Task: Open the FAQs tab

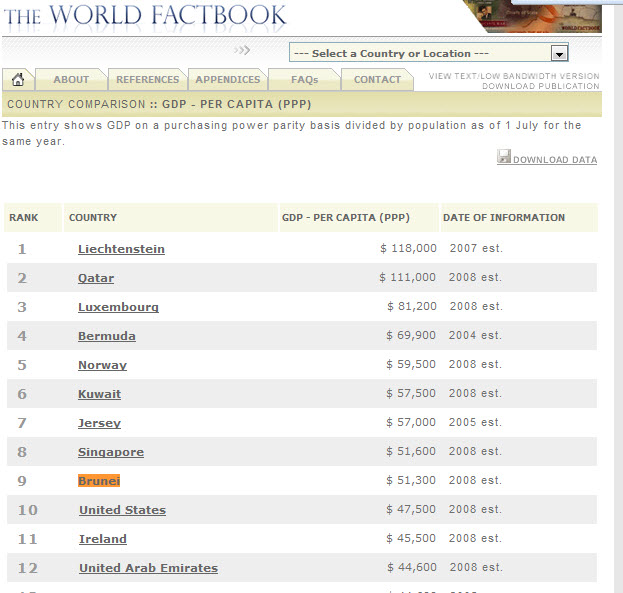Action: pos(304,80)
